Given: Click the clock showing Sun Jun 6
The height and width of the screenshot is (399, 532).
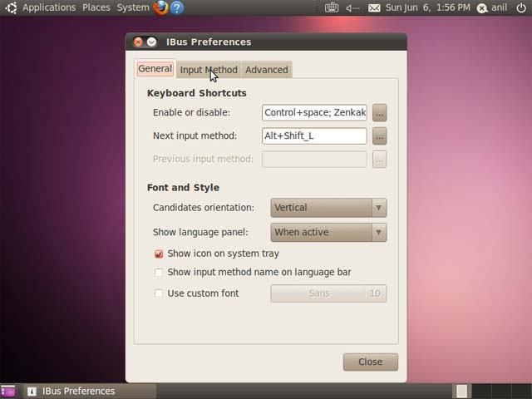Looking at the screenshot, I should (x=428, y=7).
